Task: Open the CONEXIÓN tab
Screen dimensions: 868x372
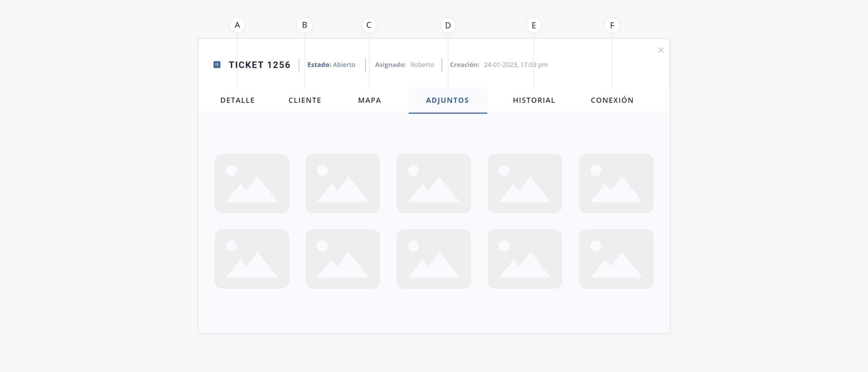Action: click(x=612, y=100)
